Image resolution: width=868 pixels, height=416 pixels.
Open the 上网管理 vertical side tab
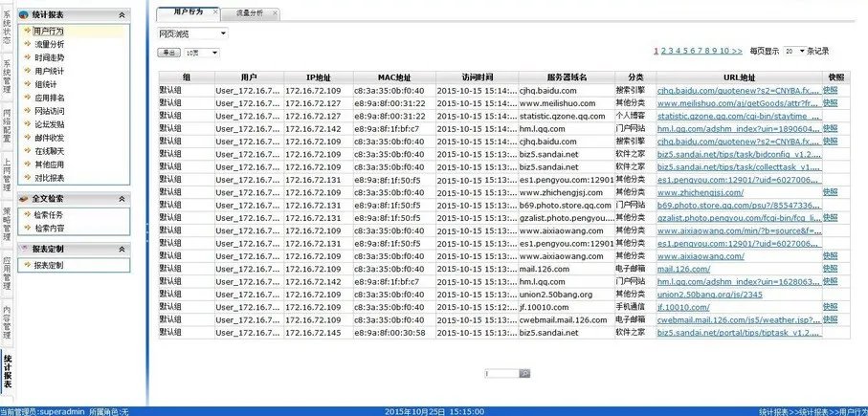pos(7,175)
